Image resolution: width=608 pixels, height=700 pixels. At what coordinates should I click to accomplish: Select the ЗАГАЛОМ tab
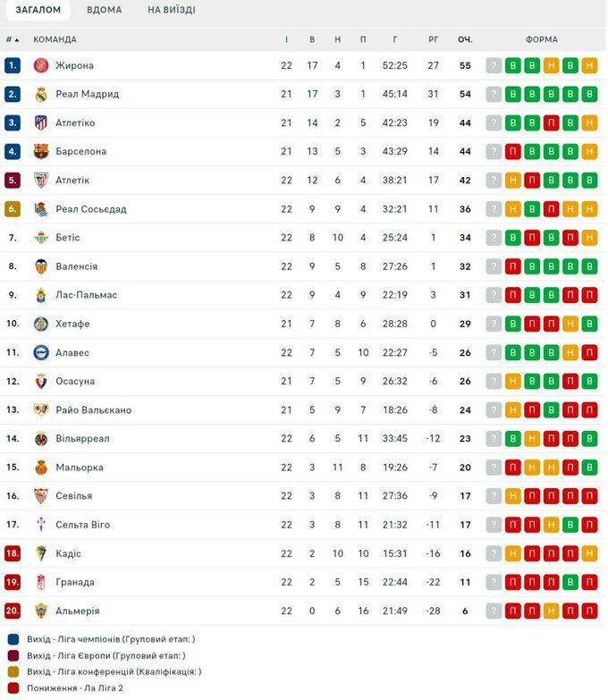(38, 10)
